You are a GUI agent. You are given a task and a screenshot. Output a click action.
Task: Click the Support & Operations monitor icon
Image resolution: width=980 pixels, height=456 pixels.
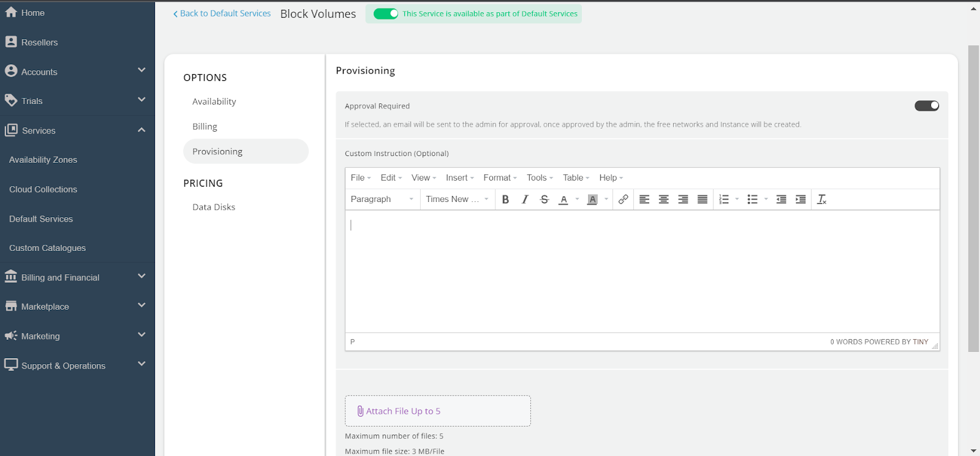[11, 365]
